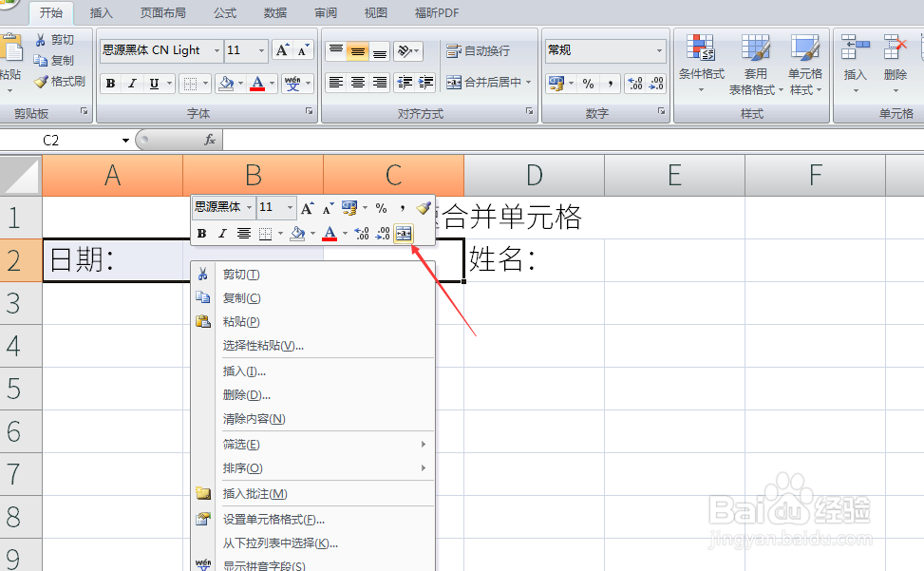Select the Format Painter (格式刷) tool
Image resolution: width=924 pixels, height=571 pixels.
(59, 82)
